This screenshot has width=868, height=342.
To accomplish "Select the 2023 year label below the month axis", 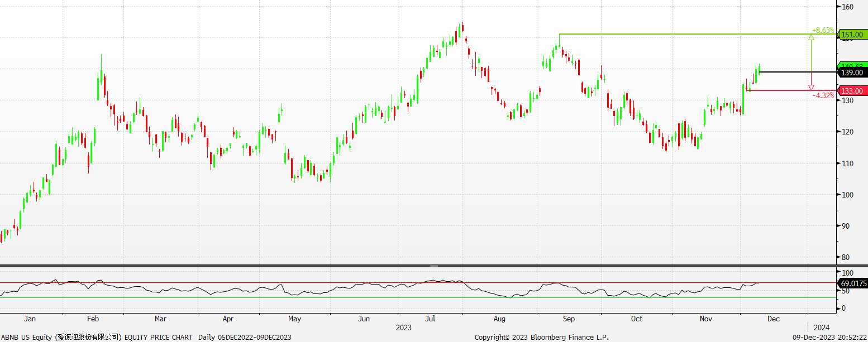I will [403, 327].
